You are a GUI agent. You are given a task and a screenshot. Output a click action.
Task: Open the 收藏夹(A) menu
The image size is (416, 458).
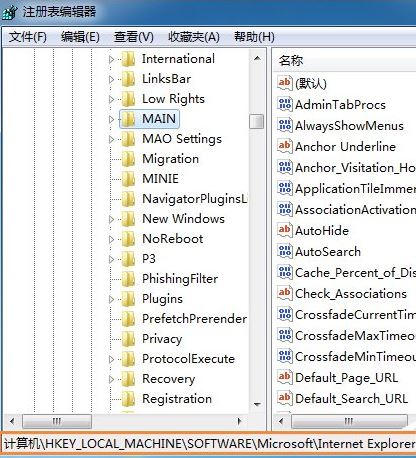pos(194,37)
